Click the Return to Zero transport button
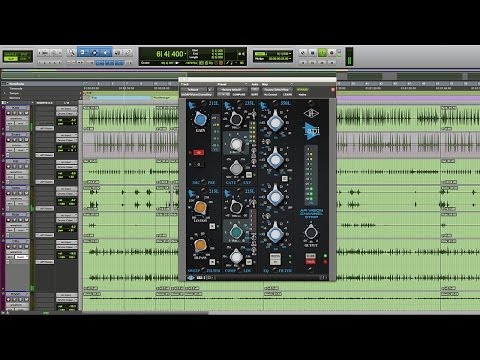Viewport: 480px width, 360px height. pyautogui.click(x=303, y=52)
